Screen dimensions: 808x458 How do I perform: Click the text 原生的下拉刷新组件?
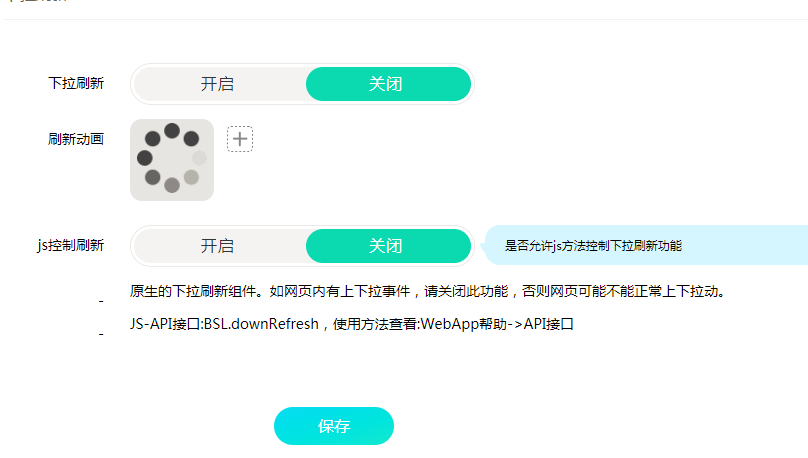point(192,293)
